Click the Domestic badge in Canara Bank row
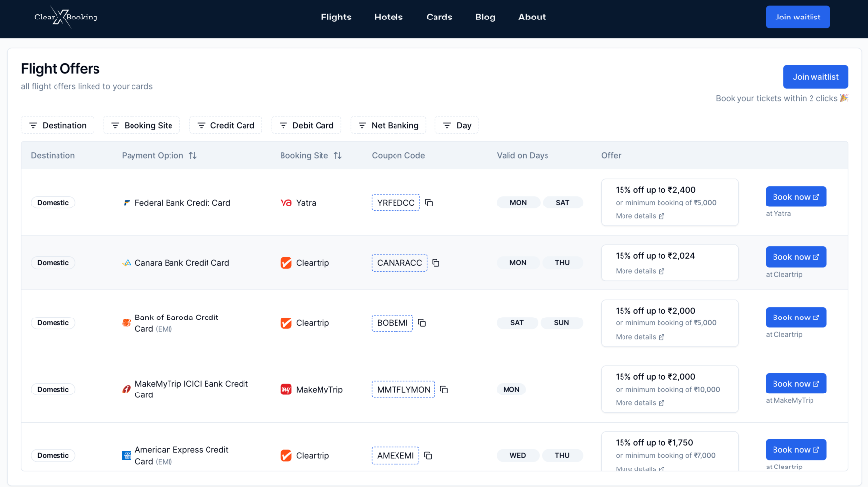This screenshot has height=487, width=868. tap(54, 263)
